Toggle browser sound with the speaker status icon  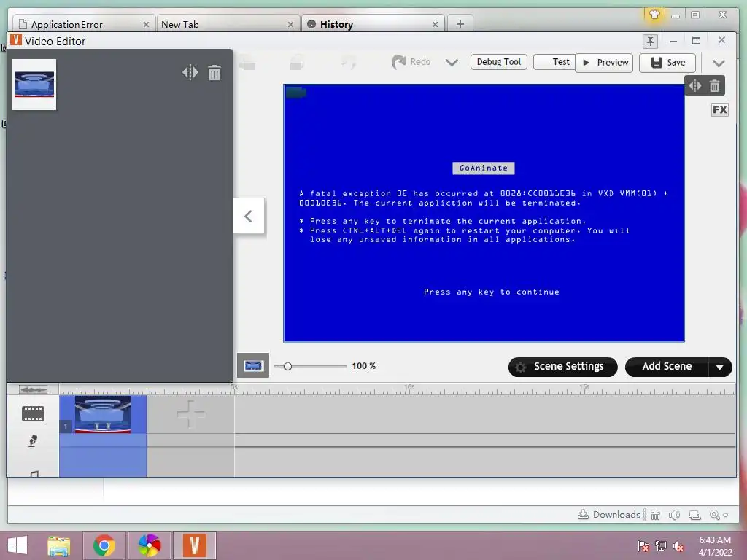(674, 515)
